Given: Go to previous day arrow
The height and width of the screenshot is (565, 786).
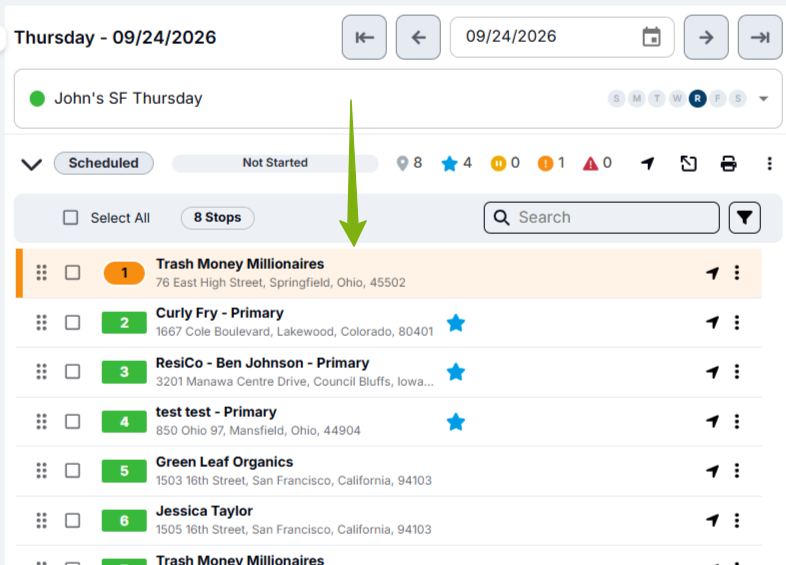Looking at the screenshot, I should [x=418, y=37].
